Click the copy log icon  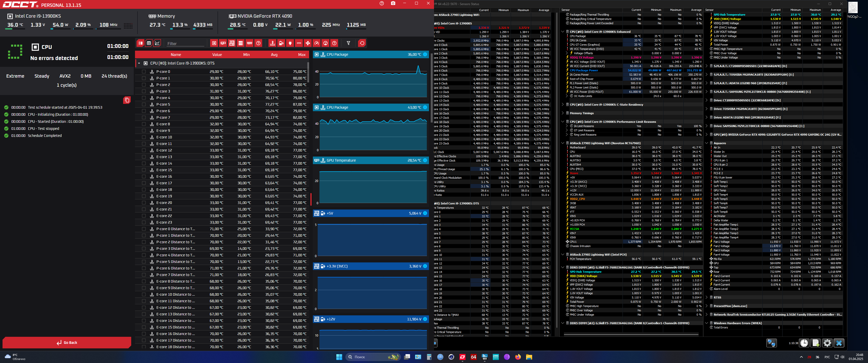pos(127,100)
